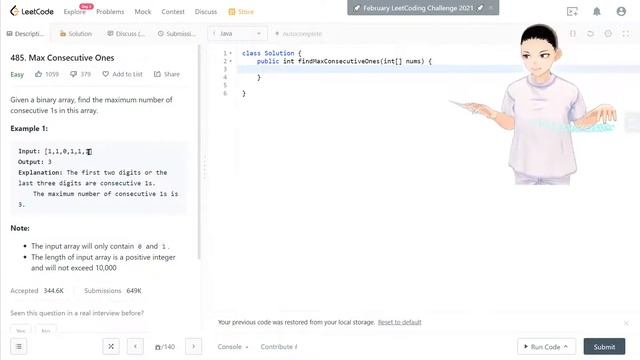
Task: Reset code with the refresh icon
Action: (x=590, y=33)
